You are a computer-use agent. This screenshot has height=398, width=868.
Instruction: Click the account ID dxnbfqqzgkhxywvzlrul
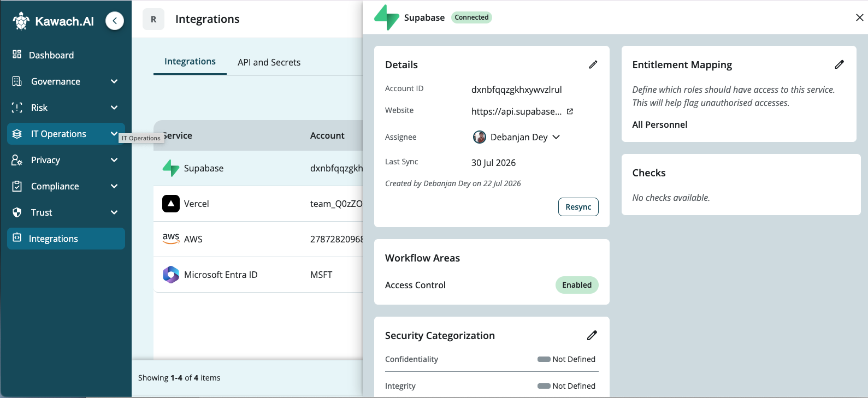coord(516,90)
